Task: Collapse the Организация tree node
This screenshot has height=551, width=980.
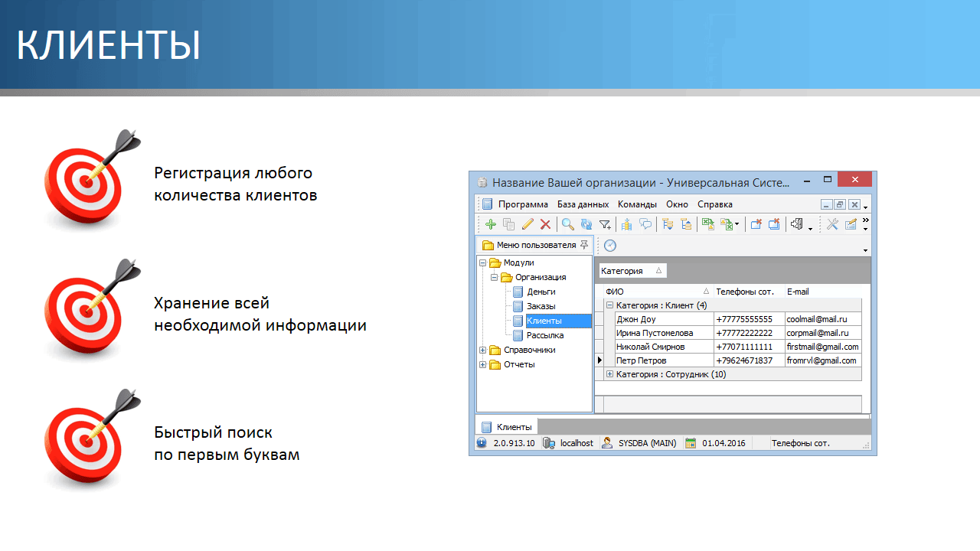Action: pos(495,277)
